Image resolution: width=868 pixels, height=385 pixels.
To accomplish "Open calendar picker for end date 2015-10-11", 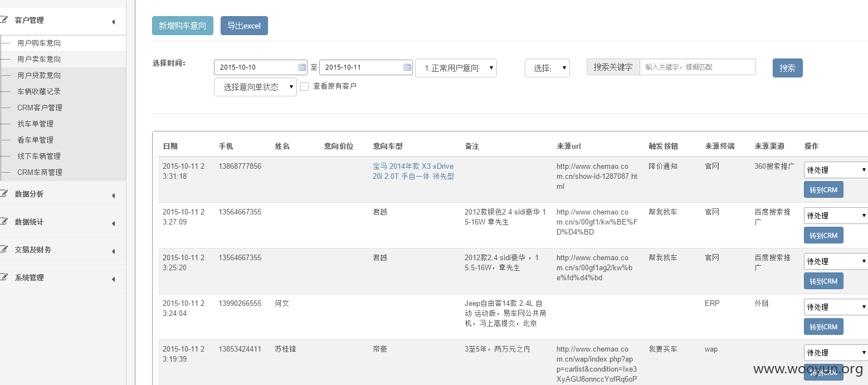I will (x=407, y=67).
